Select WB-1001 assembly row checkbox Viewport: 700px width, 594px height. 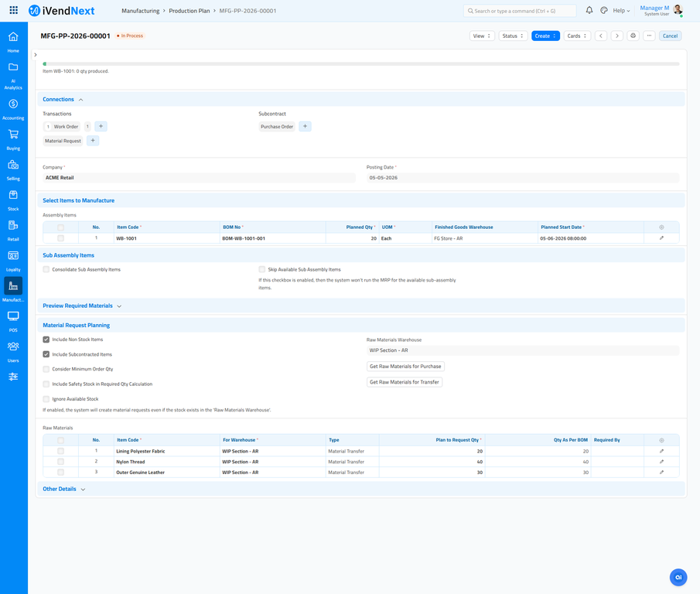60,238
